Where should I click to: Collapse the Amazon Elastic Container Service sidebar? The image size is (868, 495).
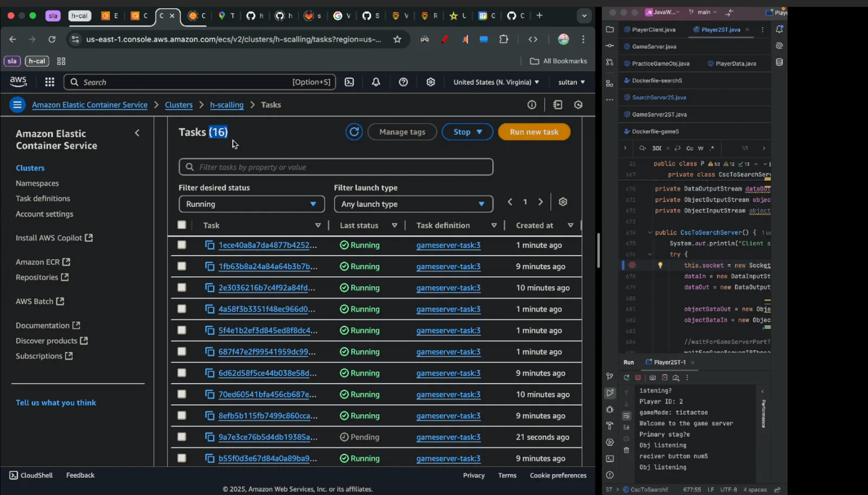pyautogui.click(x=137, y=133)
